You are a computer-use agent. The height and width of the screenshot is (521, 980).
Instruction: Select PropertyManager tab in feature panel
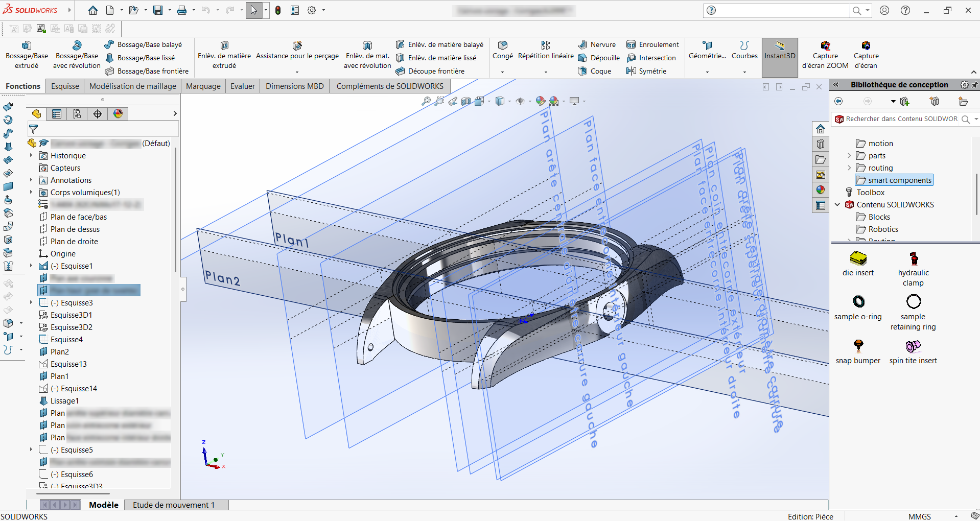tap(57, 114)
